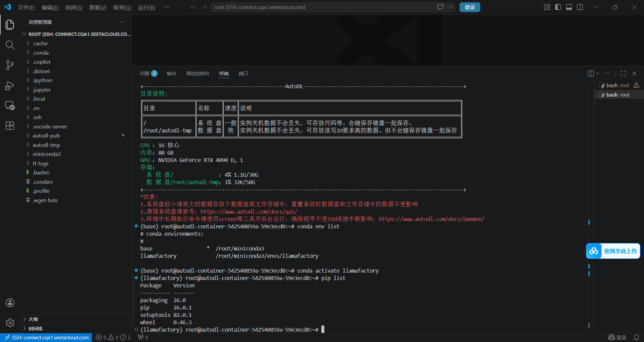This screenshot has width=644, height=342.
Task: Expand the 时间线 section
Action: coord(76,329)
